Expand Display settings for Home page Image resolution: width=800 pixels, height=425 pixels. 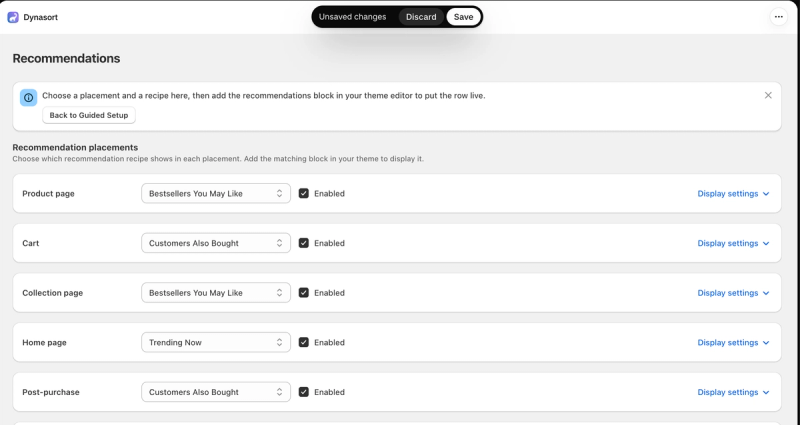733,342
